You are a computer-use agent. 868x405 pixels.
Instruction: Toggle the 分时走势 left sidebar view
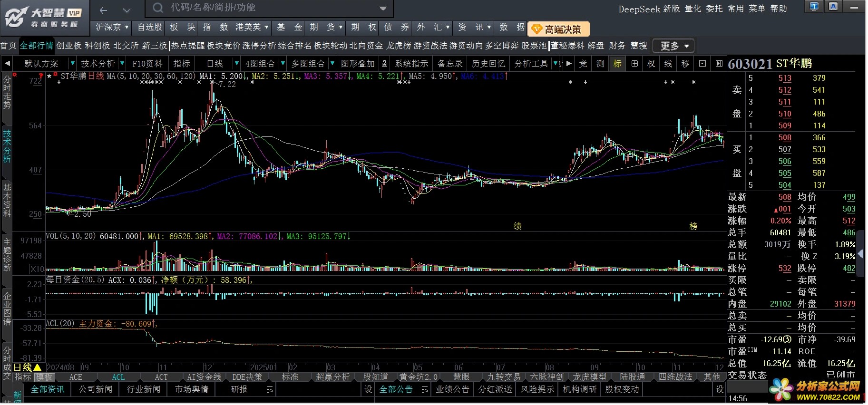click(7, 92)
